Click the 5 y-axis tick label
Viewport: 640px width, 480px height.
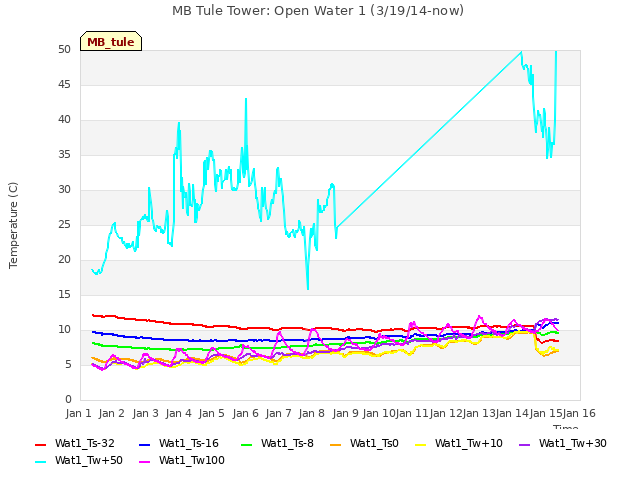pos(68,364)
